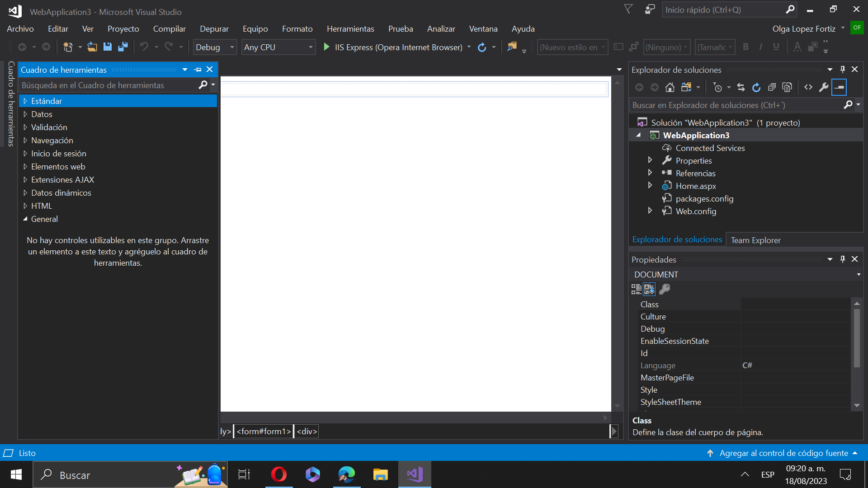868x488 pixels.
Task: Toggle Preview Selected Items in Solution Explorer
Action: click(839, 87)
